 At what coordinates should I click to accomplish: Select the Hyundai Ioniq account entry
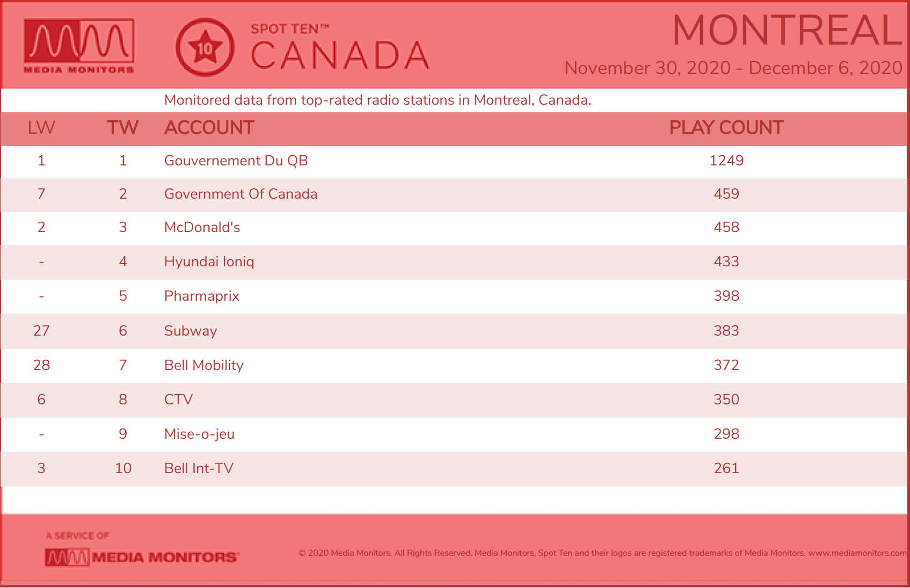[209, 262]
